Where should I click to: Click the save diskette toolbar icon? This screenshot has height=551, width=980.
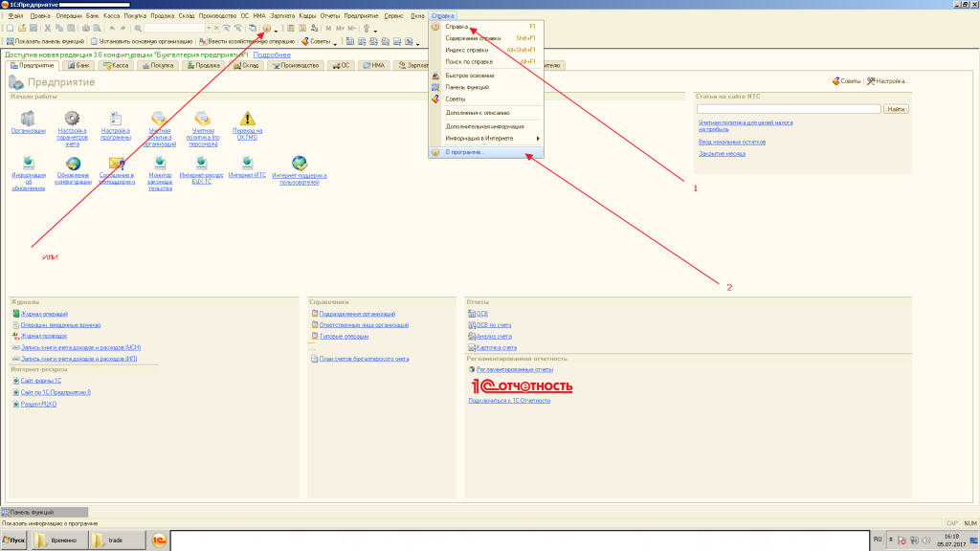click(33, 28)
